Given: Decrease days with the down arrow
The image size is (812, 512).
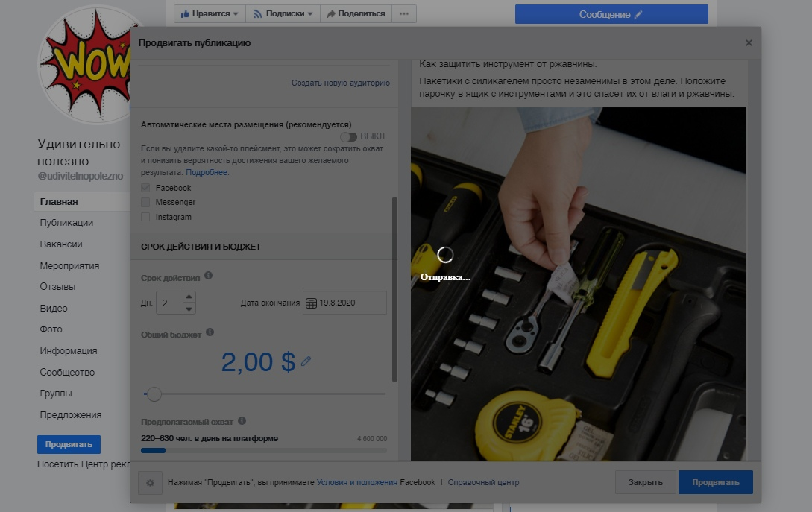Looking at the screenshot, I should [189, 309].
